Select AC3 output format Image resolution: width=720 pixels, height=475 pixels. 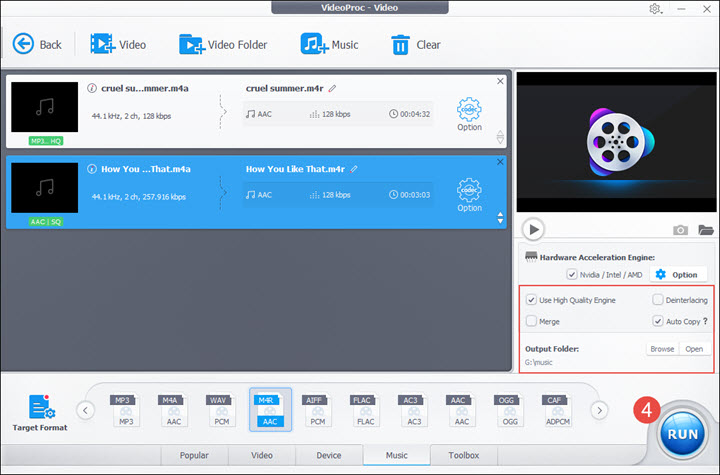pos(414,410)
